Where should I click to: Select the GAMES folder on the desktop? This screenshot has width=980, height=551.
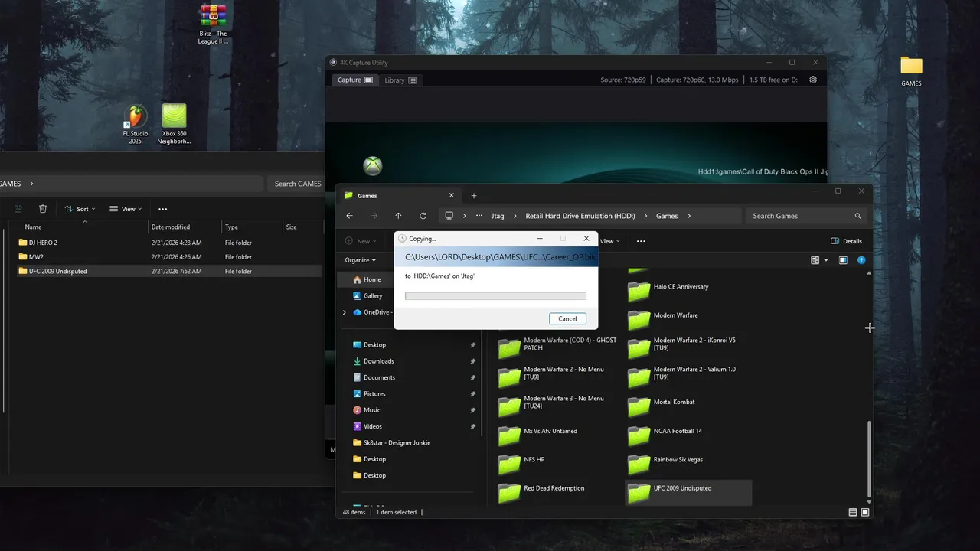[x=911, y=72]
